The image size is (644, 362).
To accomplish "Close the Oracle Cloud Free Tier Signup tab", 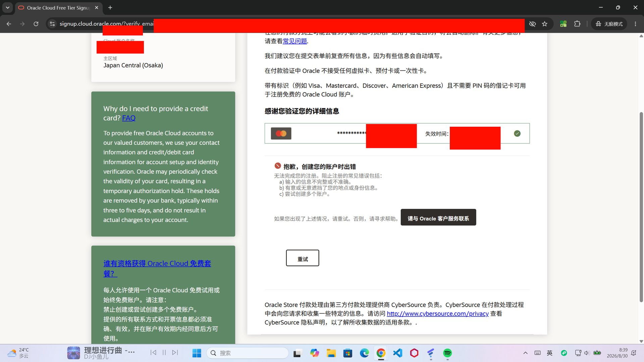I will (x=97, y=8).
